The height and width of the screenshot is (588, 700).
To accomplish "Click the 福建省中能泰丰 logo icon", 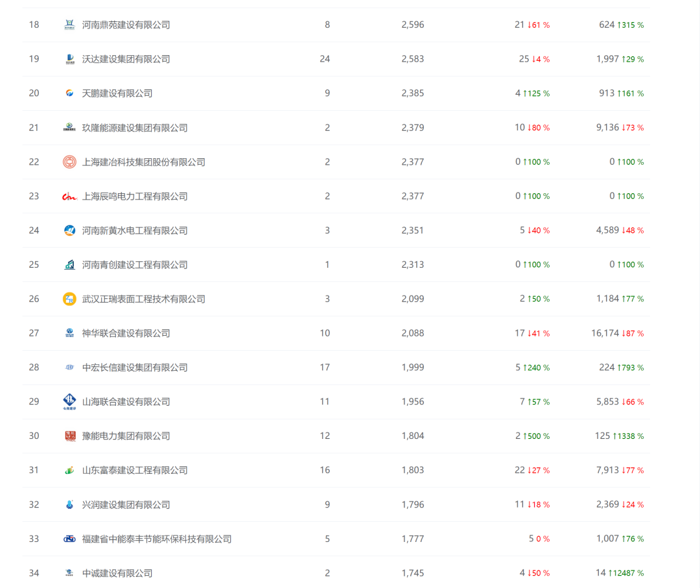I will pos(69,539).
